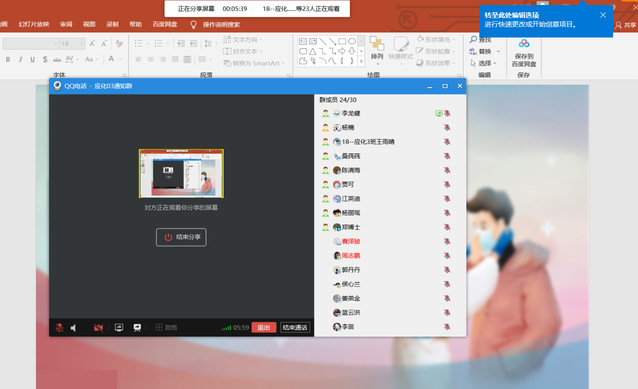Turn on the camera in call bar
The image size is (638, 389).
click(x=98, y=328)
